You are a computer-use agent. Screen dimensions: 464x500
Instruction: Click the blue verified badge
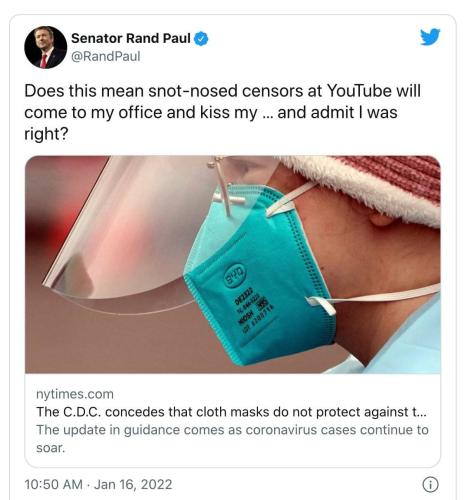pyautogui.click(x=201, y=39)
